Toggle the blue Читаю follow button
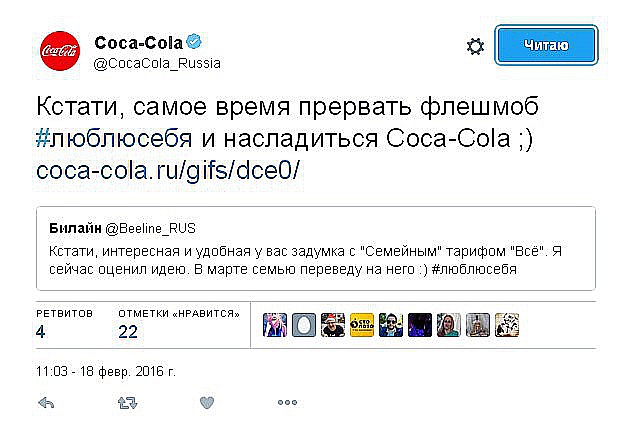The image size is (632, 440). click(547, 45)
